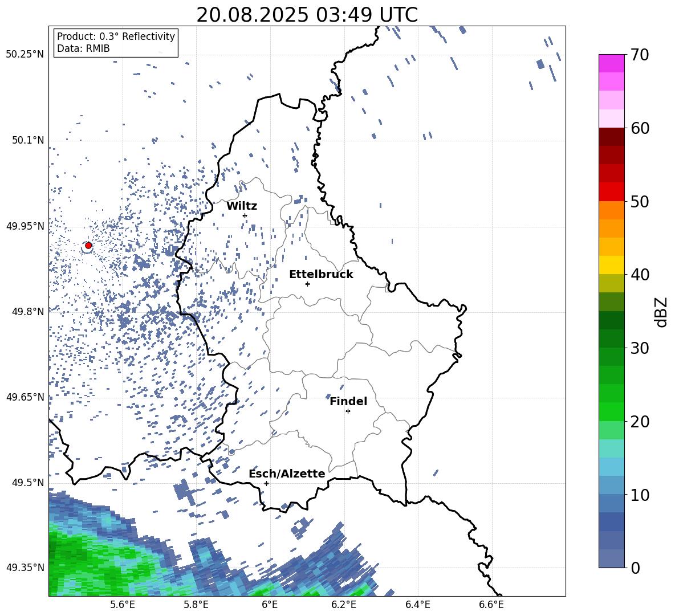This screenshot has width=675, height=616.
Task: Click the magenta top swatch of the colorbar
Action: click(x=611, y=63)
